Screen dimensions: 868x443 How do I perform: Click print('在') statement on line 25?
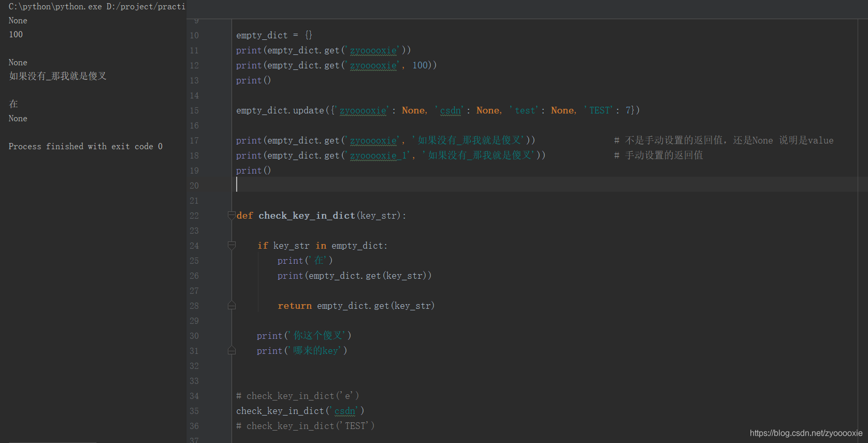(305, 261)
